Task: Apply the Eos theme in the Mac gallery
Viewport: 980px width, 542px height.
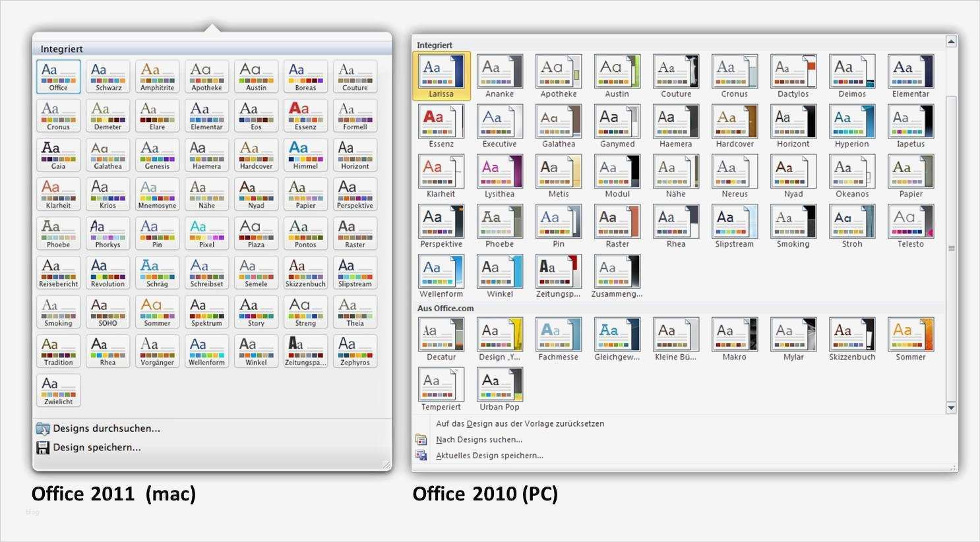Action: (257, 116)
